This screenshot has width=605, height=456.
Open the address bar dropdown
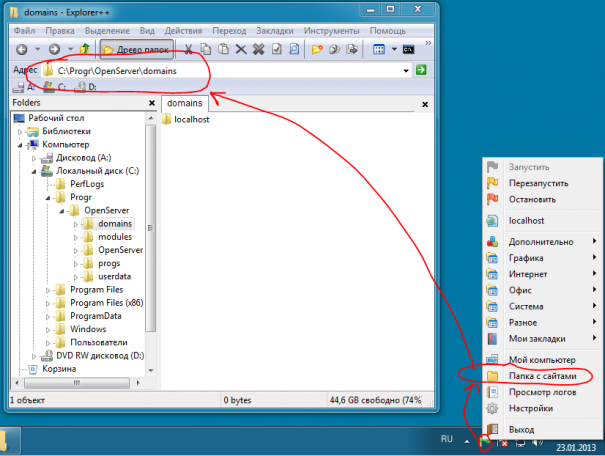pos(406,71)
